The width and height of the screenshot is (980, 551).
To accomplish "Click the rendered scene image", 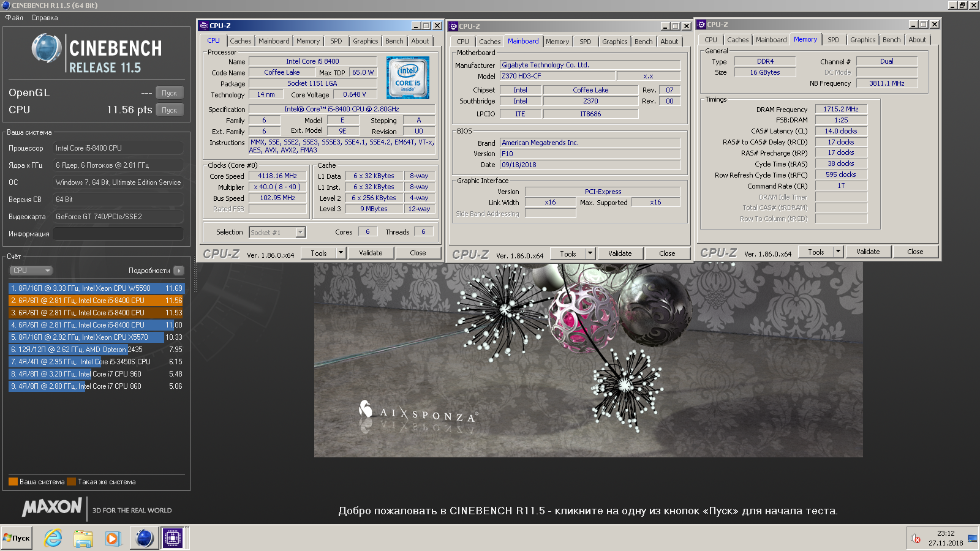I will (x=588, y=361).
